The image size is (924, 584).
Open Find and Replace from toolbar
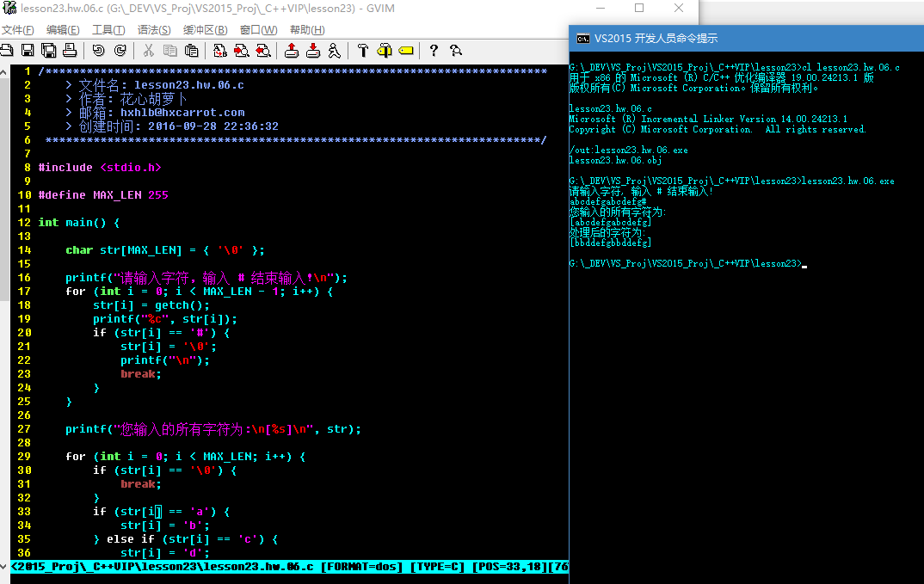(220, 51)
